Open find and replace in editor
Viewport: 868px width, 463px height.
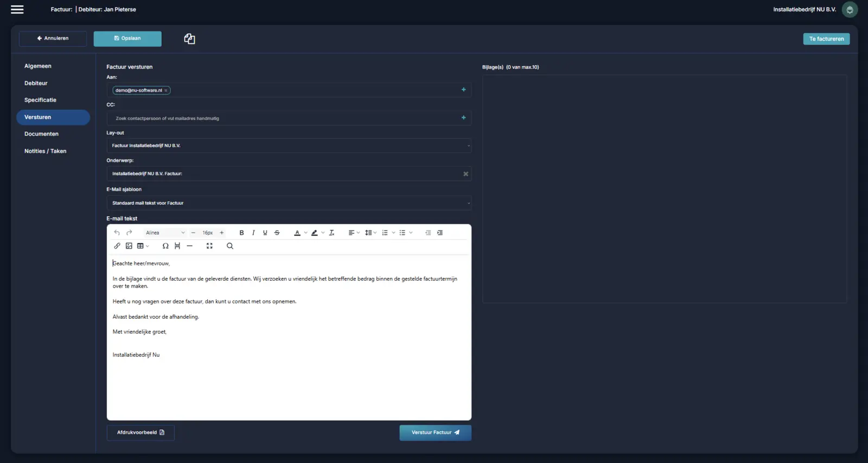click(x=230, y=246)
